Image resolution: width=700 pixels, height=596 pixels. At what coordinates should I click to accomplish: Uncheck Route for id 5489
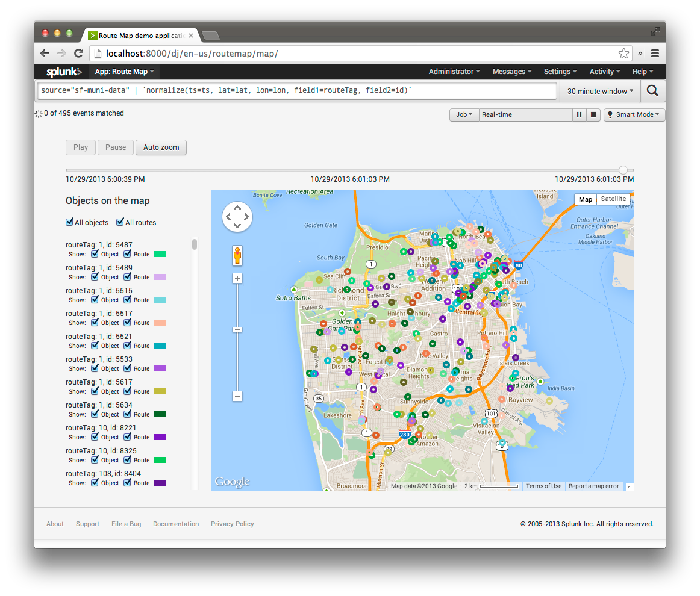pos(127,276)
